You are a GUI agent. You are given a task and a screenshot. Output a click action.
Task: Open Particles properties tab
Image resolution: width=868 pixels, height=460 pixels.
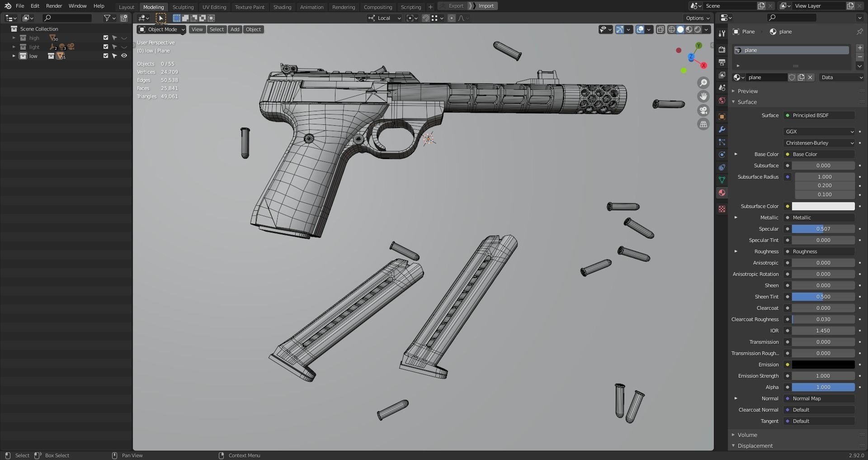722,142
